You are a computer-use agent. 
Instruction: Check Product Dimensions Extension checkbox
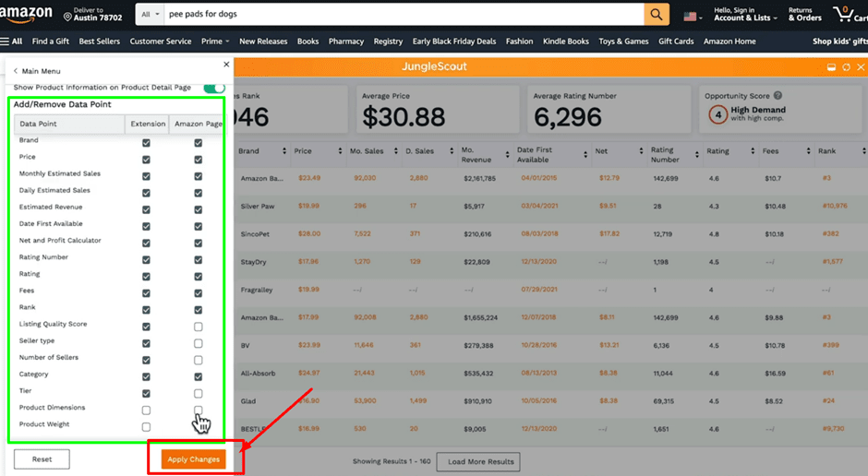pyautogui.click(x=146, y=411)
